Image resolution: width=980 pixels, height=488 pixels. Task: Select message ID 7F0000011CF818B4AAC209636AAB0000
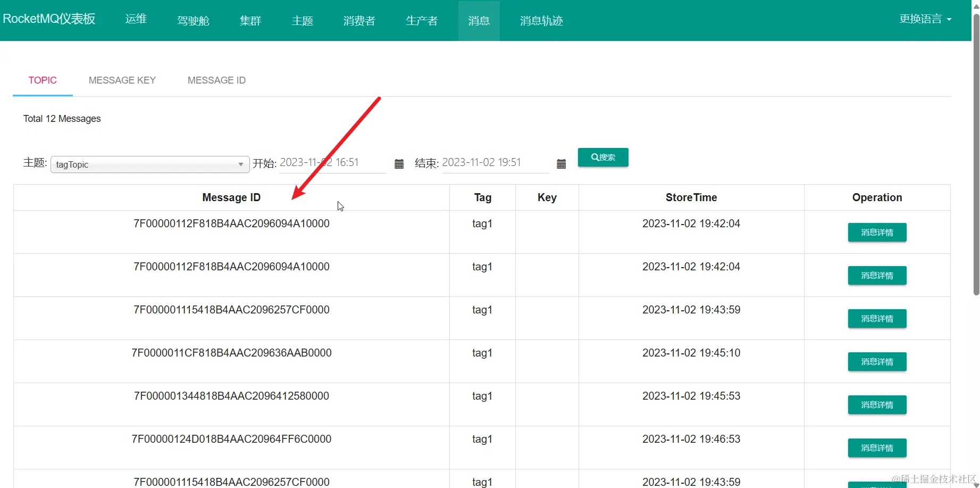[x=231, y=353]
